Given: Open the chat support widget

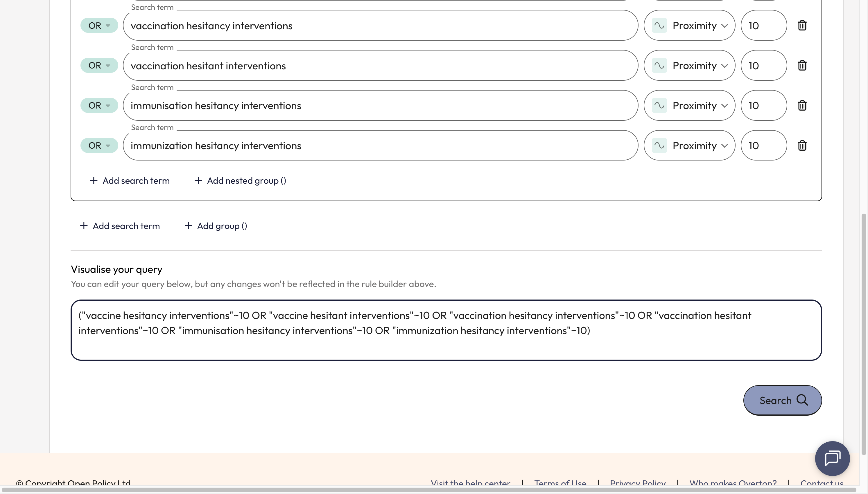Looking at the screenshot, I should coord(832,458).
